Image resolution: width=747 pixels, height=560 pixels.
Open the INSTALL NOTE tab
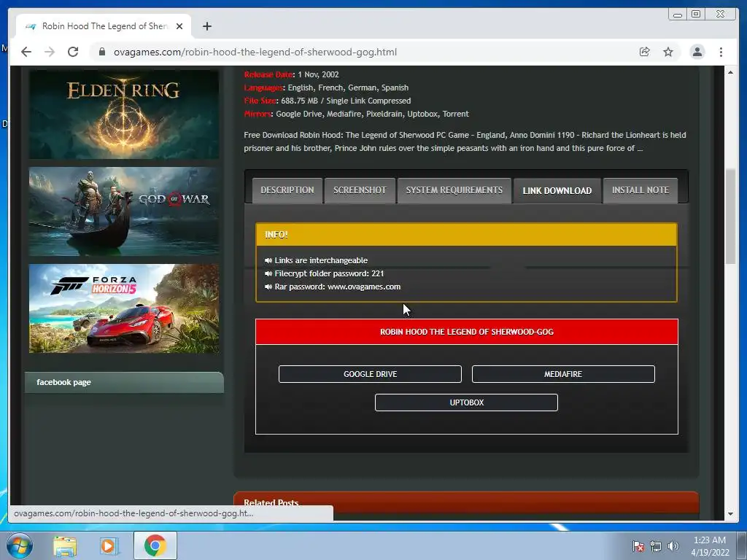(640, 190)
